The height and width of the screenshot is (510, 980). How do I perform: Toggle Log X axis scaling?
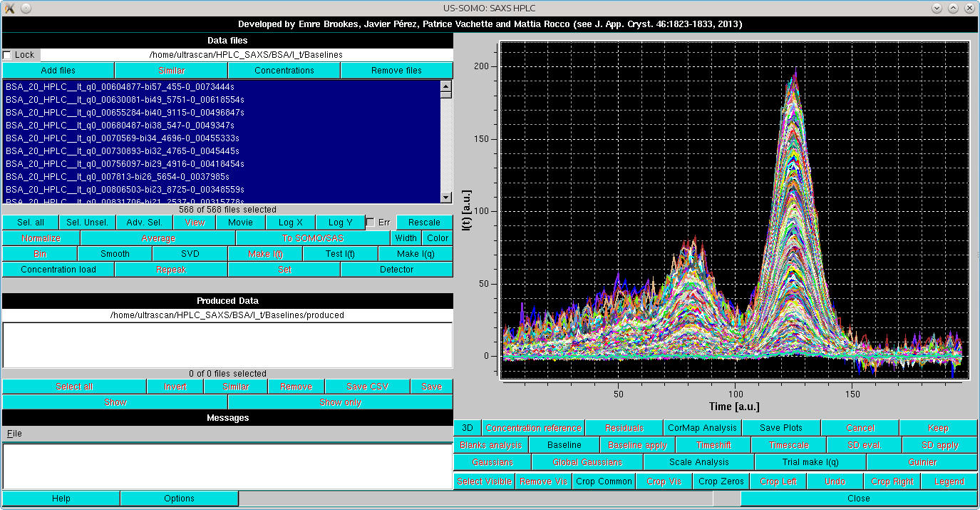tap(291, 223)
